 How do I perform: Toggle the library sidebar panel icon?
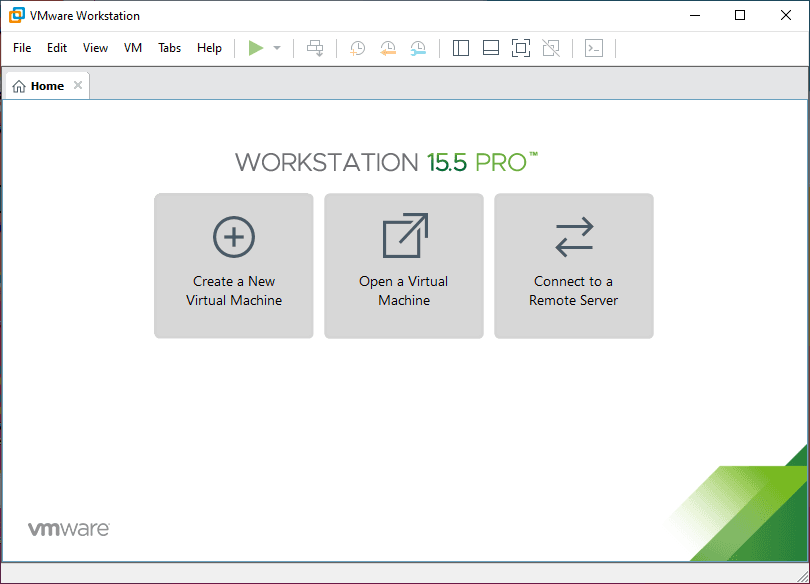point(461,48)
